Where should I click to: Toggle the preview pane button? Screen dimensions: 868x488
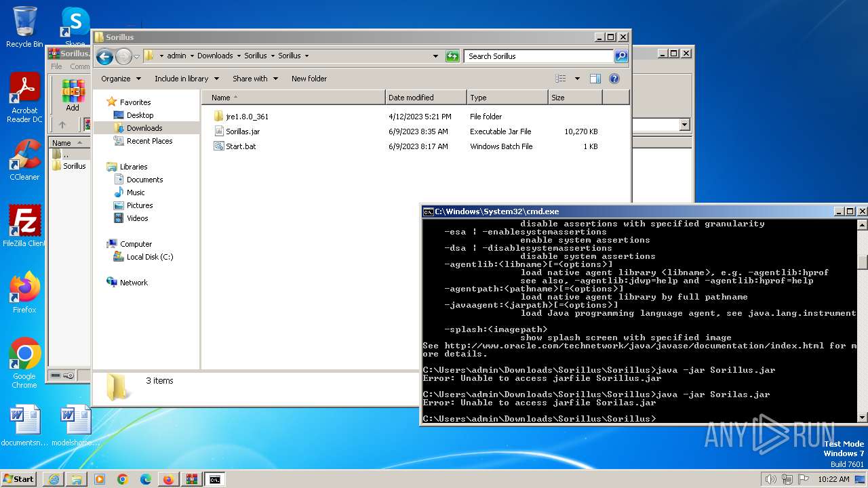coord(595,79)
